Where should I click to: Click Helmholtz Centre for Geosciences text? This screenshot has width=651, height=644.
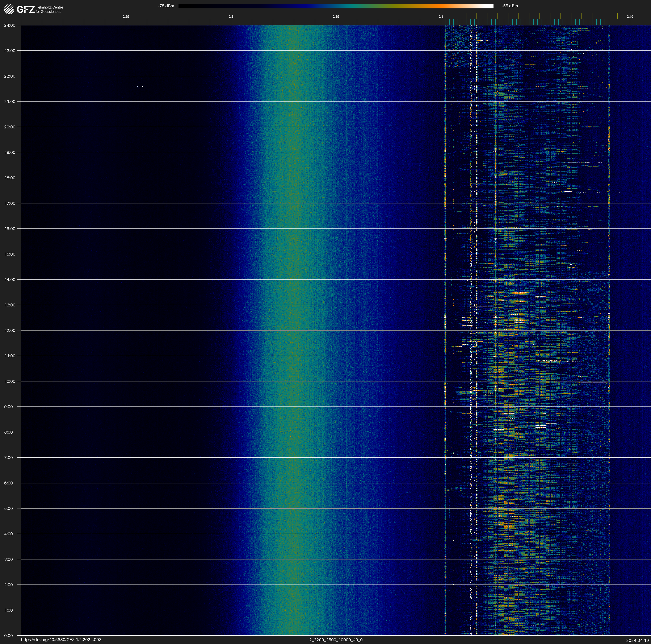tap(49, 9)
